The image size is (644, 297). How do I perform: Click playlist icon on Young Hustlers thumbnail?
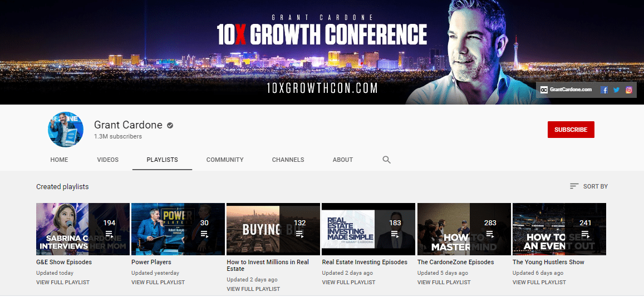click(x=585, y=234)
